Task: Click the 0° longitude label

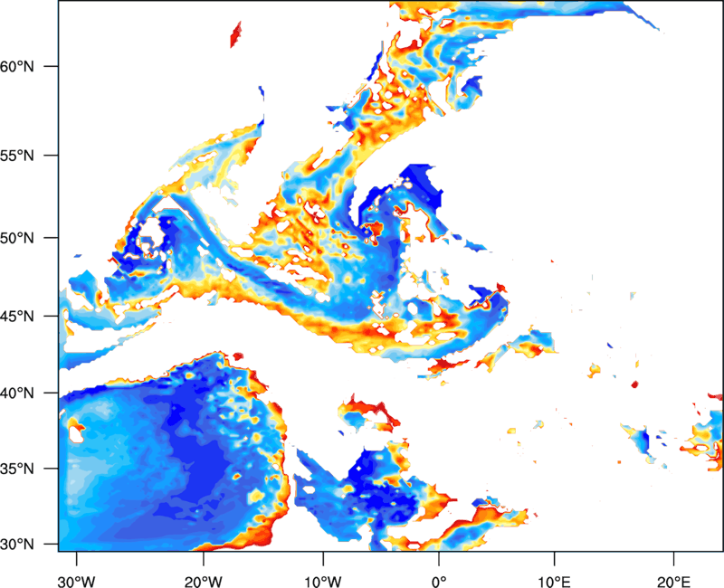Action: [439, 582]
